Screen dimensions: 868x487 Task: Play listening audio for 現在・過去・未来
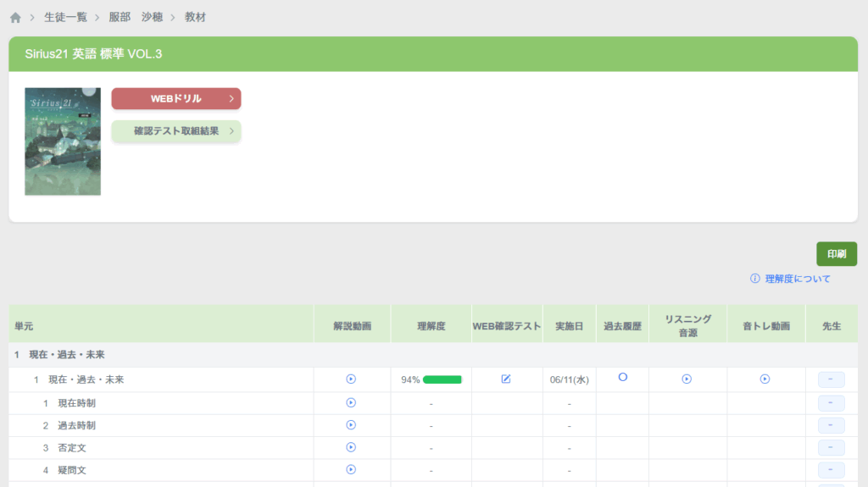click(x=687, y=379)
